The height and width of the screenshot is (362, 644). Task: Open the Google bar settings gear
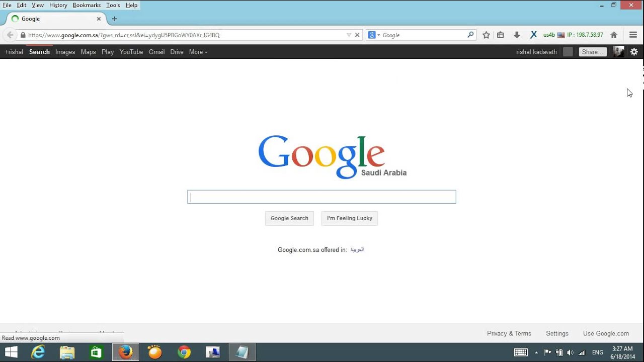click(634, 52)
